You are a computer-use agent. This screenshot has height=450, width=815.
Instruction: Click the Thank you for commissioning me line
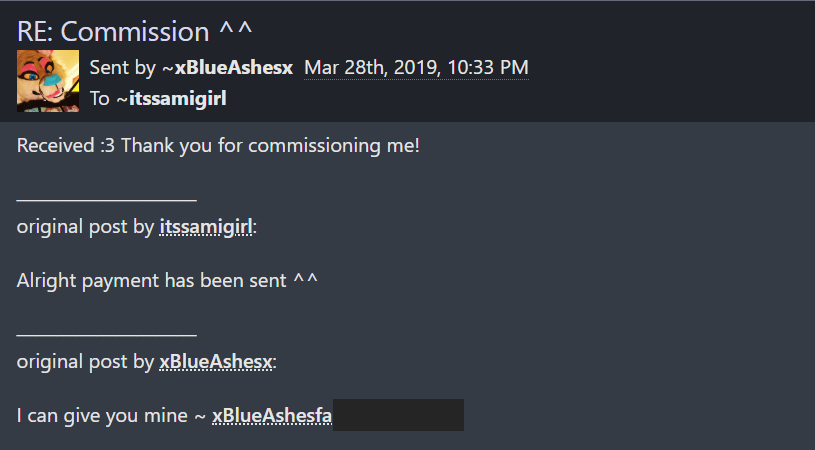(x=270, y=145)
